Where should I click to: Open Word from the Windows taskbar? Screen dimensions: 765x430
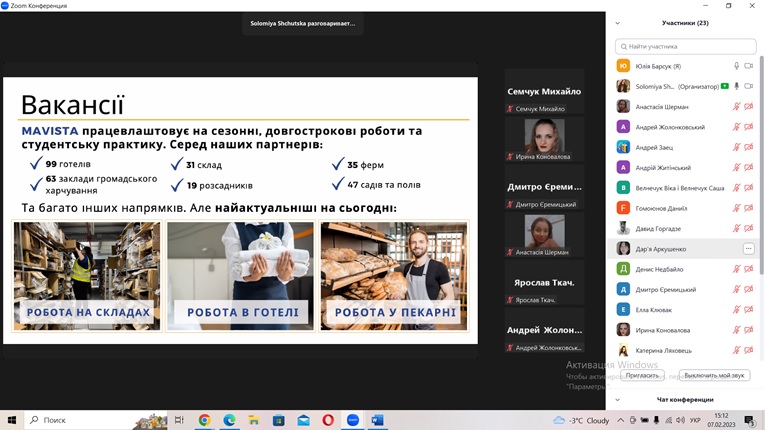click(x=377, y=420)
